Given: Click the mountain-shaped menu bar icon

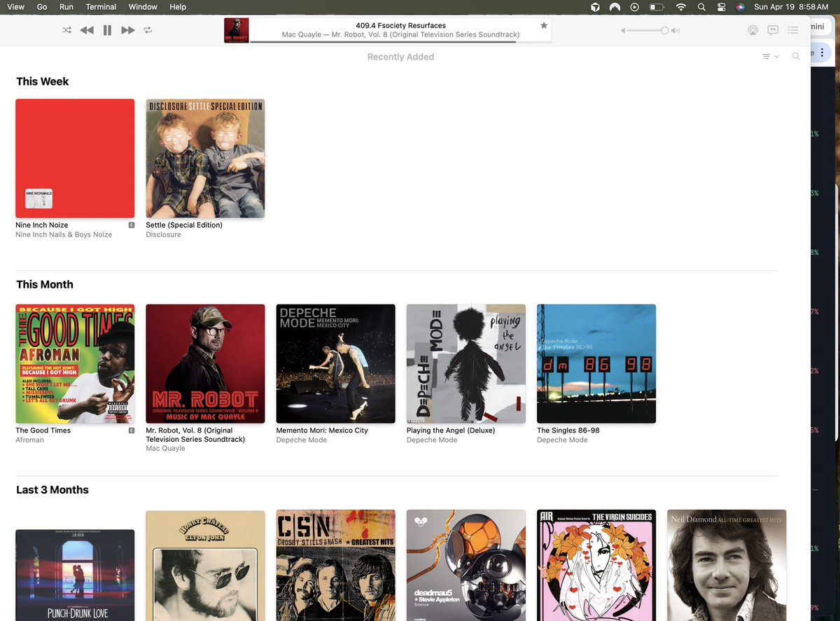Looking at the screenshot, I should (x=615, y=7).
